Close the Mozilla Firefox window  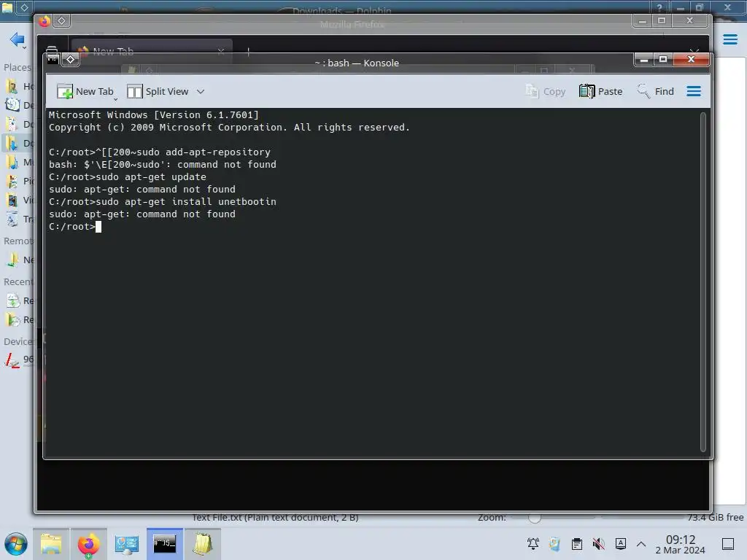tap(689, 21)
